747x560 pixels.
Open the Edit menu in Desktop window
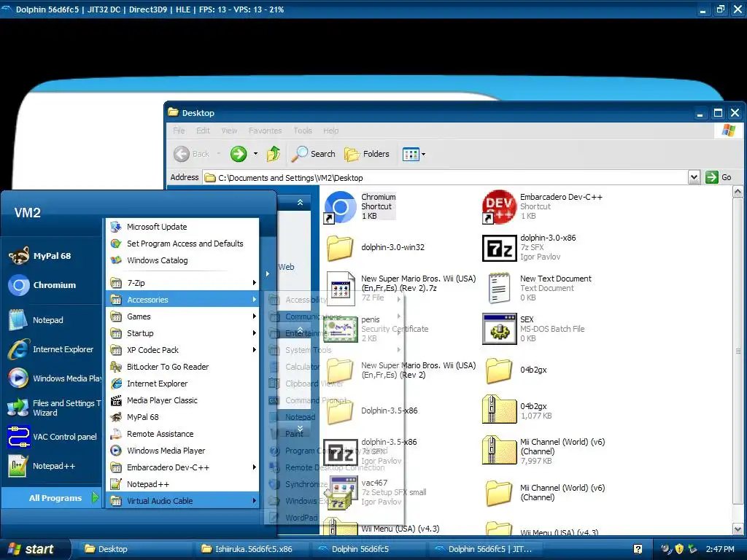click(203, 131)
